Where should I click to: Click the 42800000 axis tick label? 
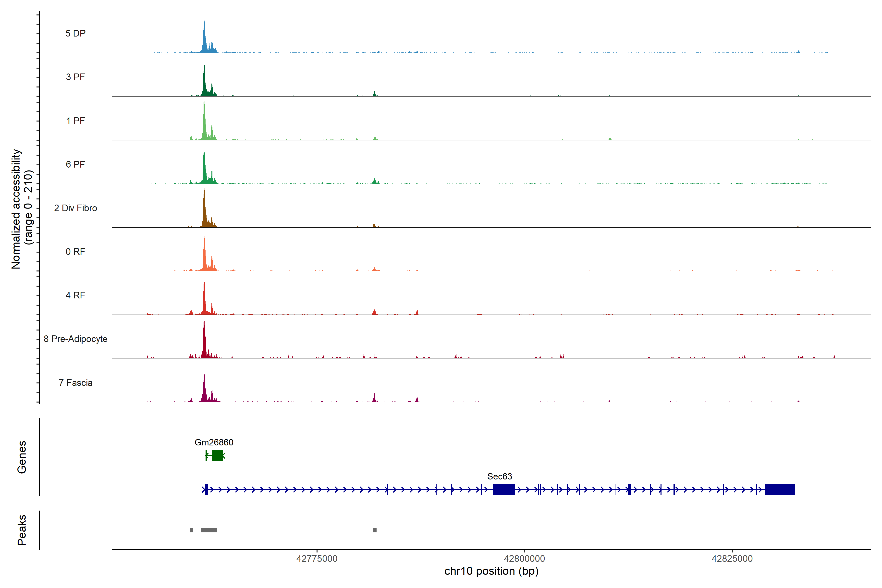click(x=524, y=559)
